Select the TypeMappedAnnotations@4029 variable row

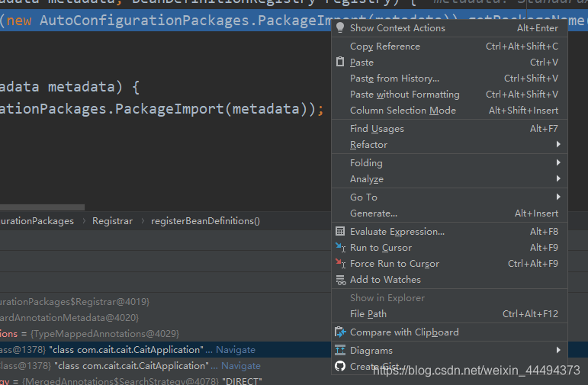pyautogui.click(x=165, y=334)
